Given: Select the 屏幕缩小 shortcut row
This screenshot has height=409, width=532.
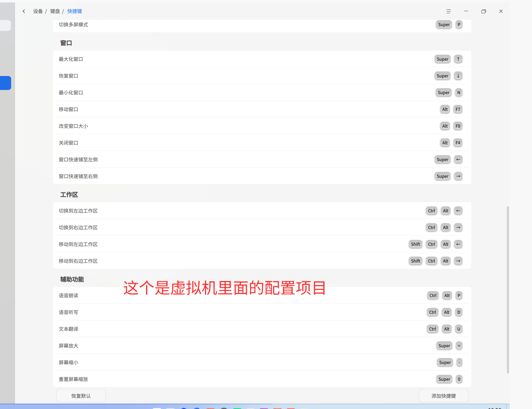Looking at the screenshot, I should click(262, 362).
